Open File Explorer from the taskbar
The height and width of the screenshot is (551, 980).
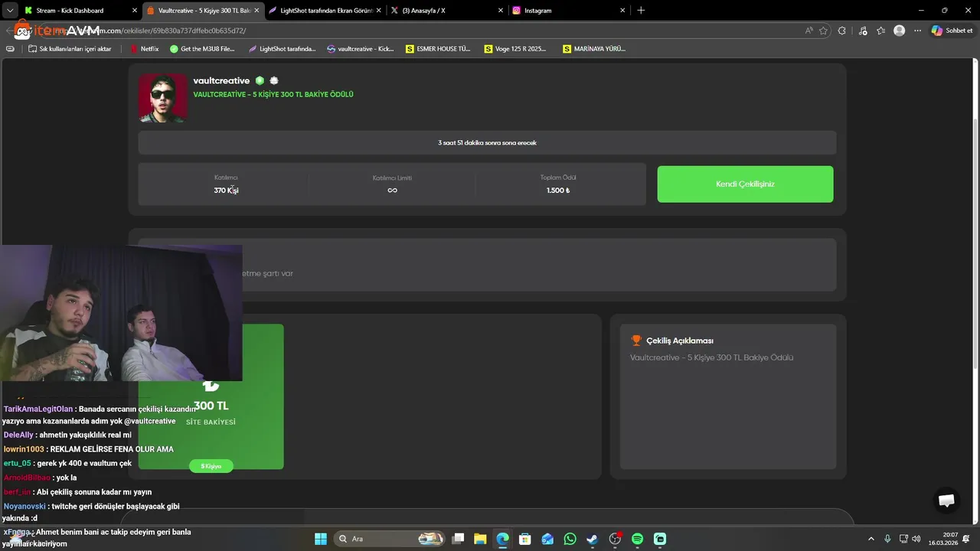(480, 539)
